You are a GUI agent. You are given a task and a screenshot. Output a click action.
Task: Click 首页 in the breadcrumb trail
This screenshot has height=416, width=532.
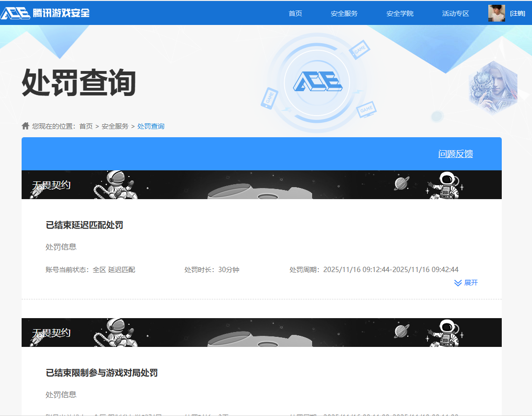pos(86,126)
